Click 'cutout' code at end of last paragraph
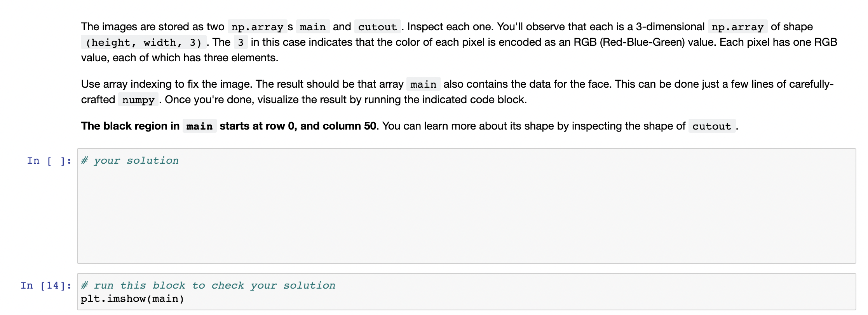 click(712, 126)
